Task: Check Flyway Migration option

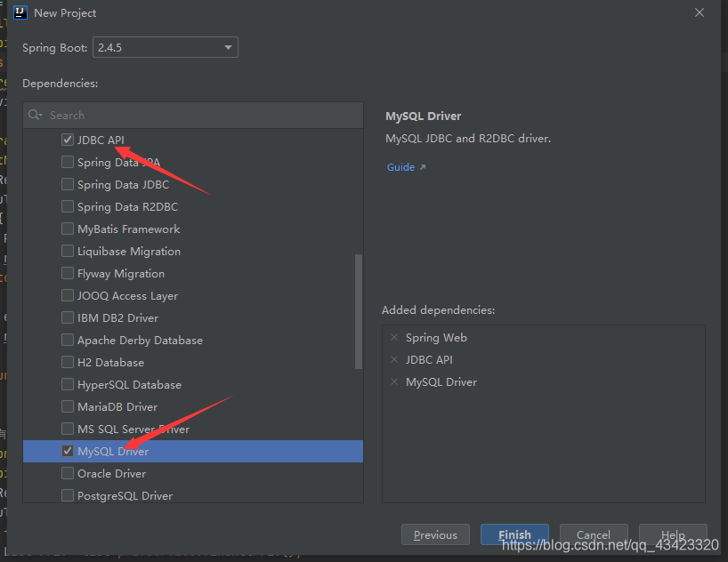Action: coord(68,273)
